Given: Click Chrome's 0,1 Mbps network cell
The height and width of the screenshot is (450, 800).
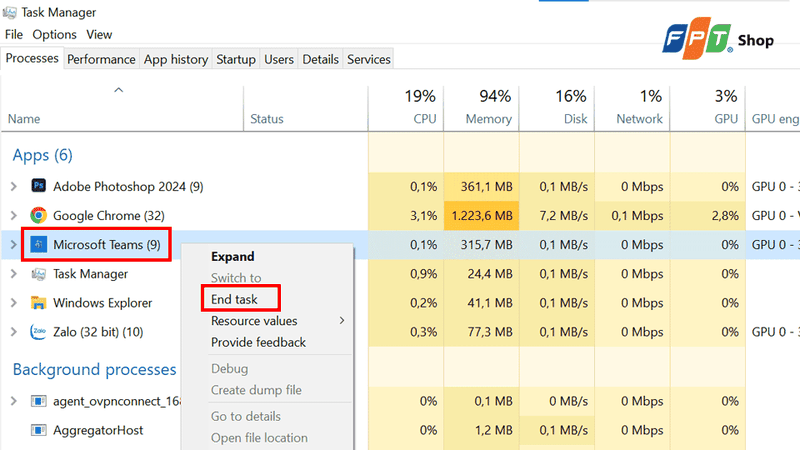Looking at the screenshot, I should tap(632, 216).
